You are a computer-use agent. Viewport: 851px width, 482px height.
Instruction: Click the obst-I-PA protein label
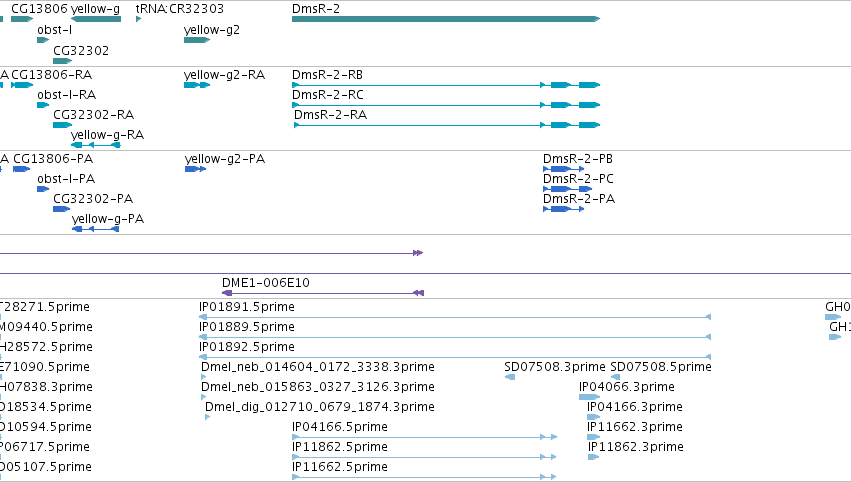[x=66, y=179]
